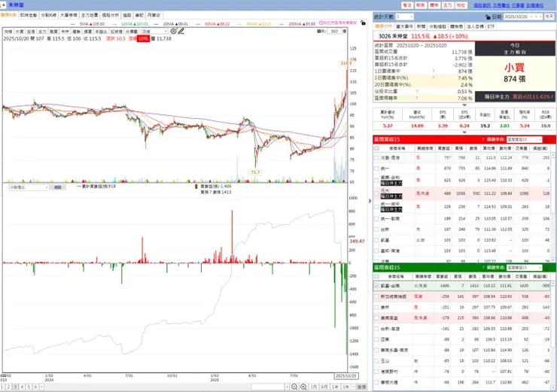This screenshot has height=392, width=557.
Task: Check the 凱基 buy-table row checkbox
Action: pos(376,240)
